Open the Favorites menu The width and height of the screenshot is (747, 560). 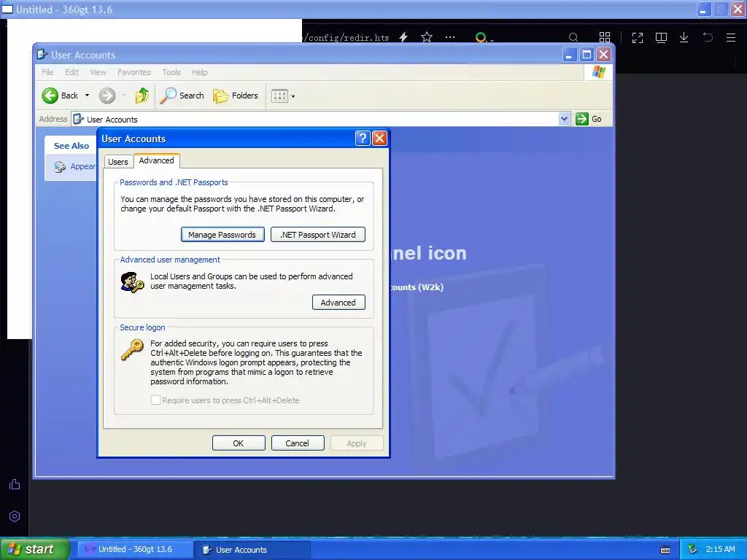[x=134, y=72]
